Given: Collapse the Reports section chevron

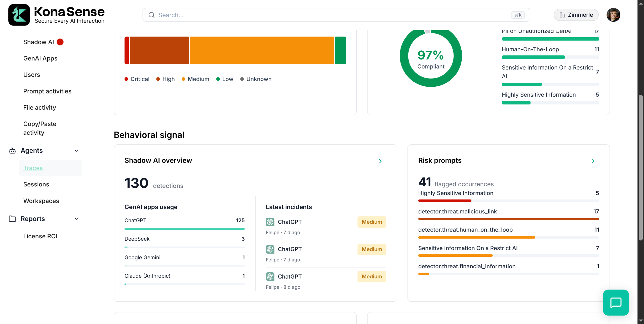Looking at the screenshot, I should point(76,219).
